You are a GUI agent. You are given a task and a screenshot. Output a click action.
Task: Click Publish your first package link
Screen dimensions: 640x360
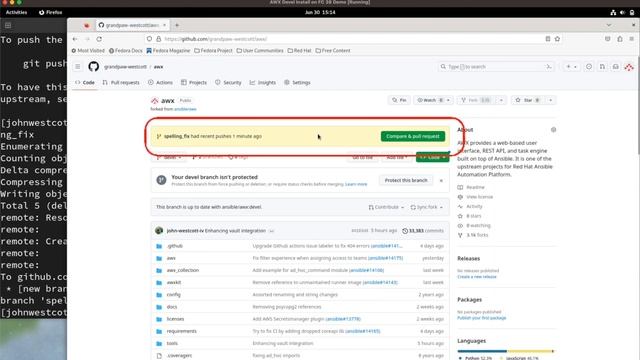coord(482,318)
